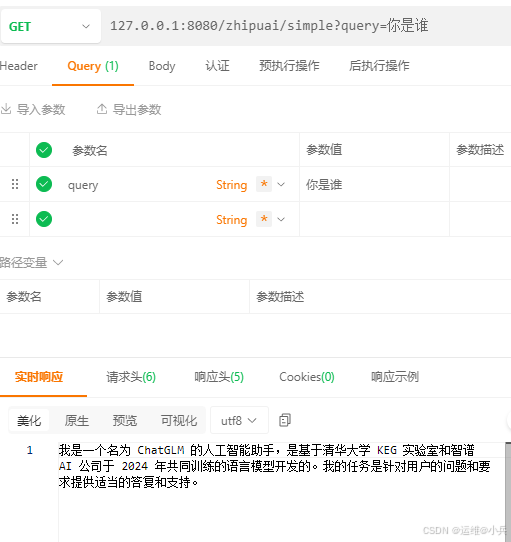
Task: Open the String type selector in query row
Action: pyautogui.click(x=232, y=185)
